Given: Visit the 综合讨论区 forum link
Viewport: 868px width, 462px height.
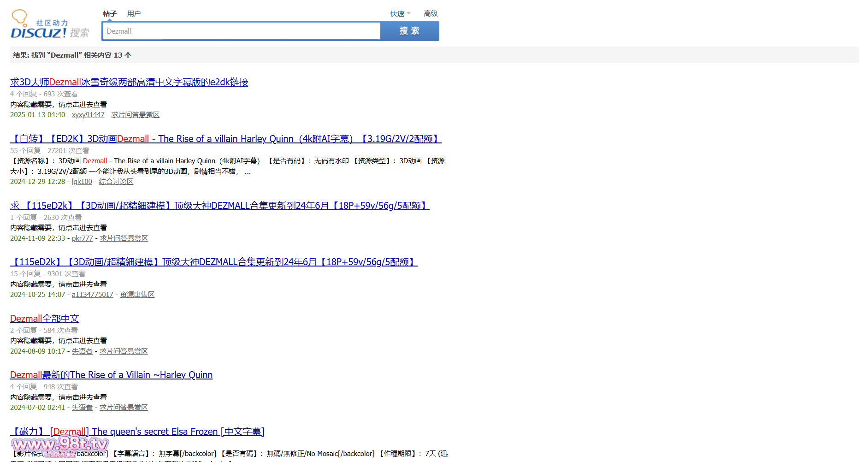Looking at the screenshot, I should coord(116,182).
